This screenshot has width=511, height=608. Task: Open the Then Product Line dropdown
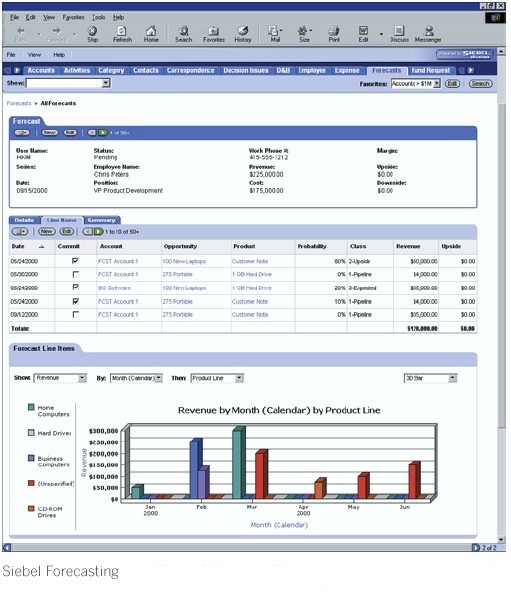pos(239,378)
